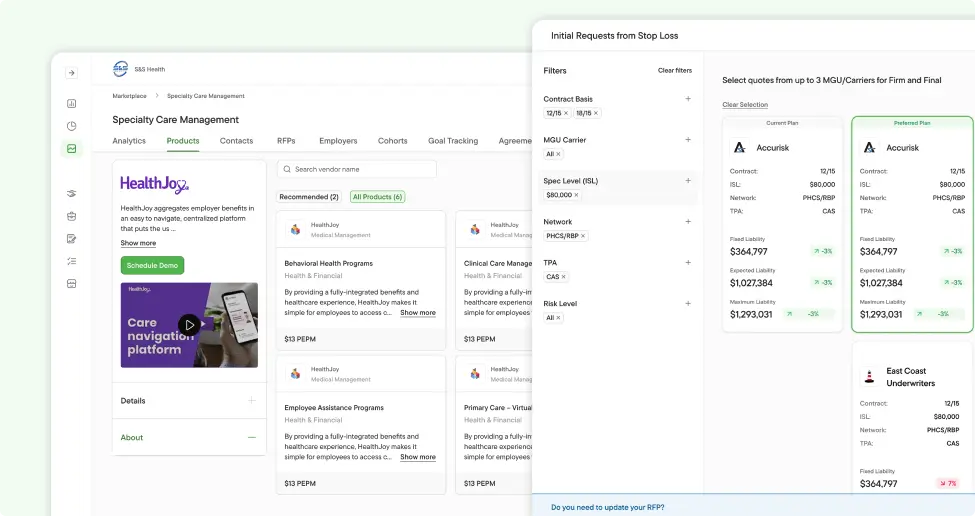Image resolution: width=975 pixels, height=516 pixels.
Task: Click the pie chart sidebar icon
Action: (71, 126)
